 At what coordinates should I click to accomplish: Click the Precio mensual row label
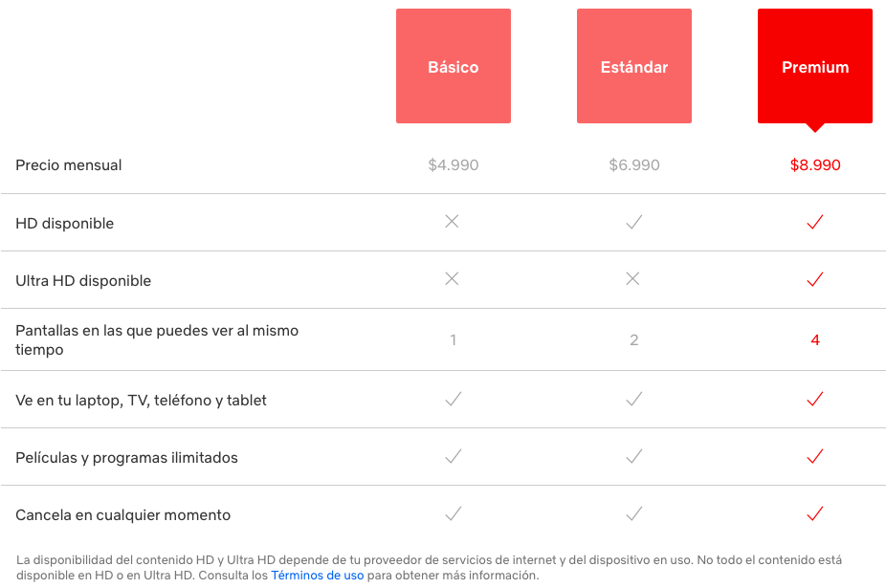click(69, 165)
